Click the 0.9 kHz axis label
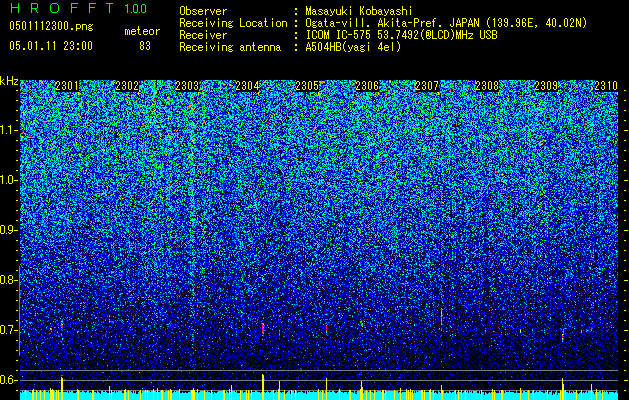629x400 pixels. [x=9, y=230]
